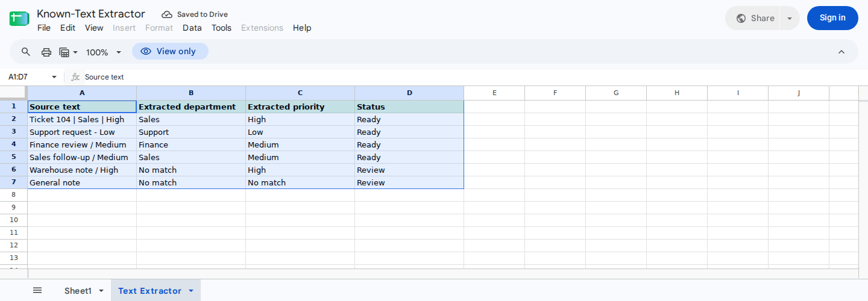868x301 pixels.
Task: Click cell 'Ticket 104 | Sales | High'
Action: [82, 119]
